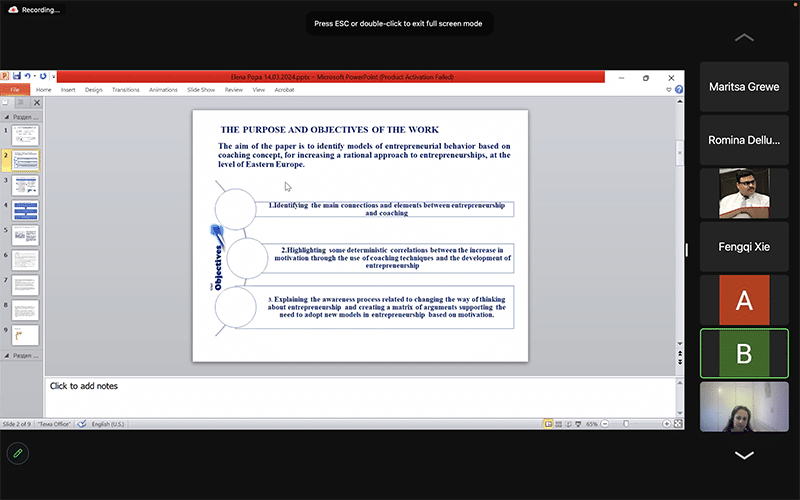
Task: Open the green annotation pencil tool
Action: 17,453
